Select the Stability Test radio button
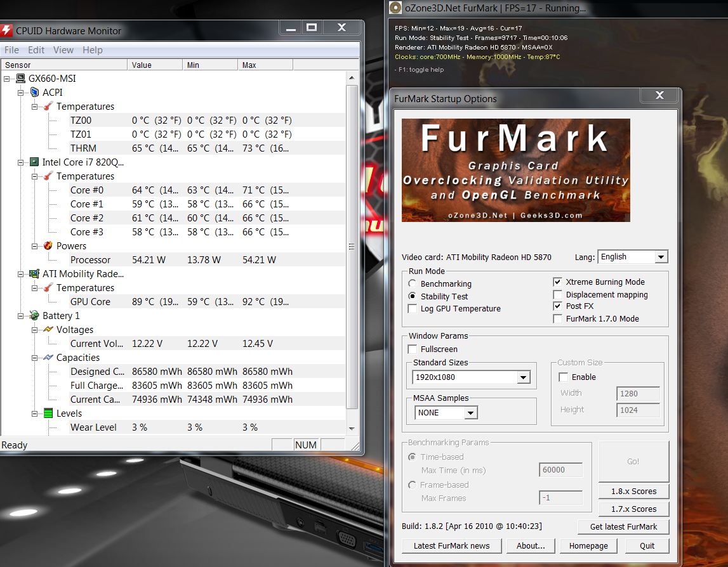 [x=412, y=296]
